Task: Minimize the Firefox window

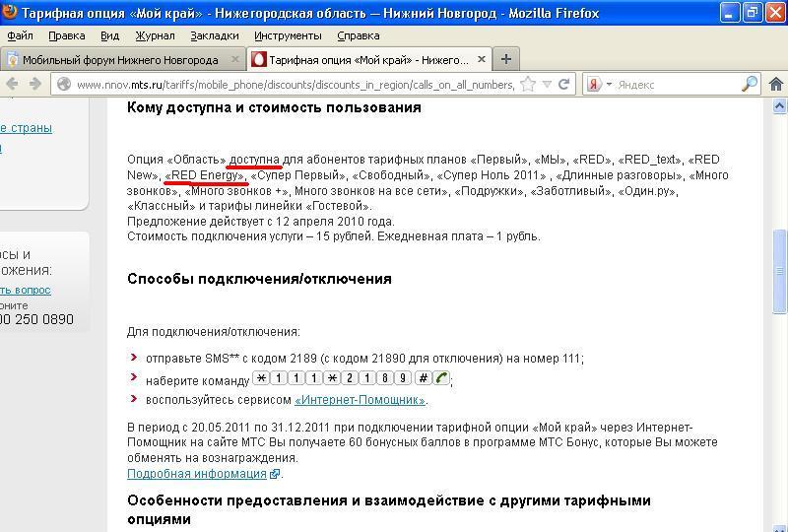Action: [730, 13]
